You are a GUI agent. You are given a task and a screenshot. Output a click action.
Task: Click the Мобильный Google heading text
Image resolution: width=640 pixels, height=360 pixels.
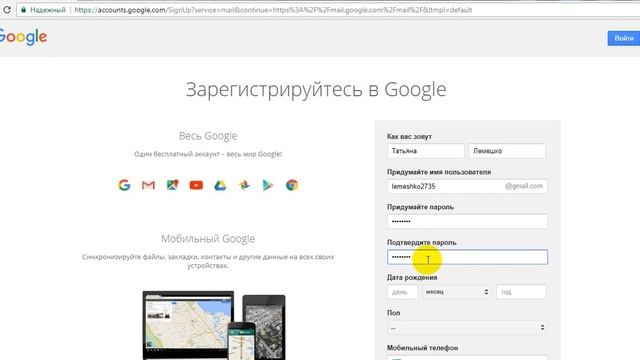[x=208, y=239]
